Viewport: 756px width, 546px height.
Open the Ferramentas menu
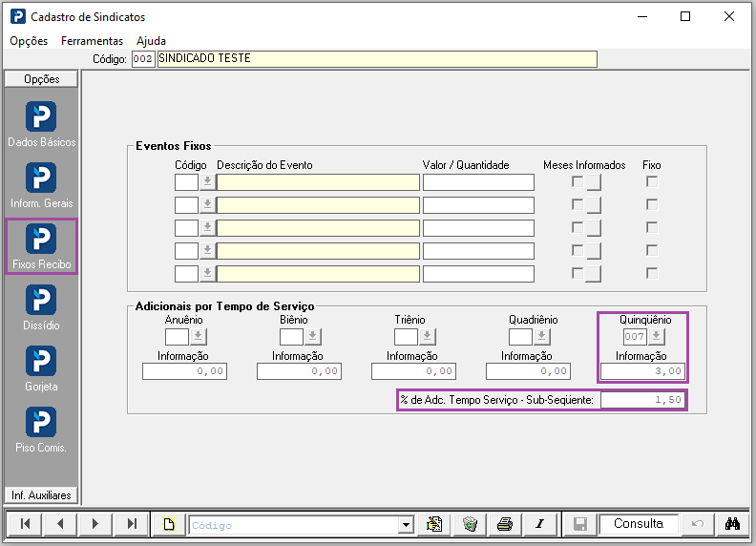92,41
